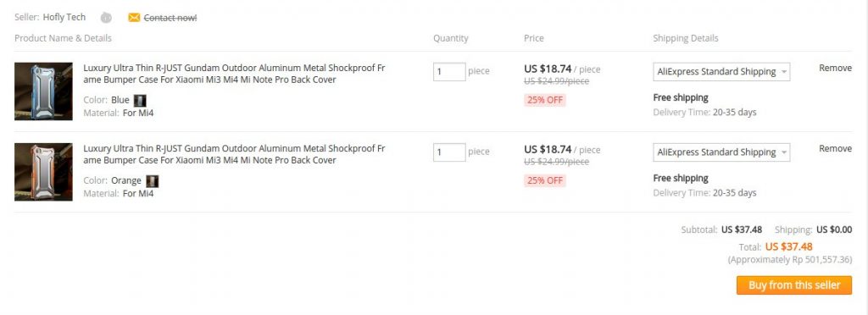The width and height of the screenshot is (868, 315).
Task: Click the envelope Contact now icon
Action: [134, 18]
